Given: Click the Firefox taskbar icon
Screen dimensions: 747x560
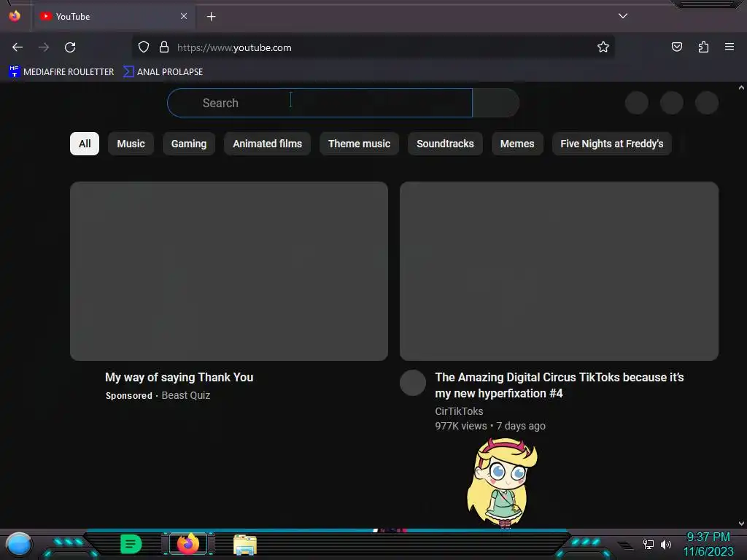Looking at the screenshot, I should [x=188, y=544].
